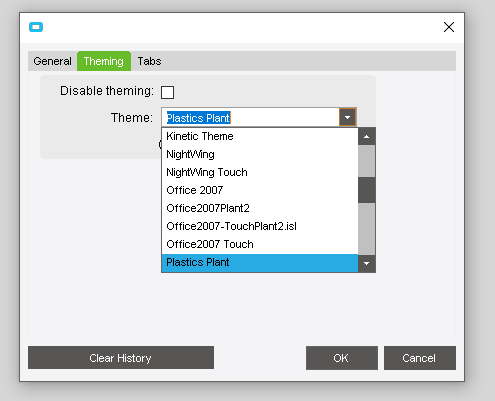Image resolution: width=495 pixels, height=401 pixels.
Task: Choose Kinetic Theme from the list
Action: [x=260, y=136]
